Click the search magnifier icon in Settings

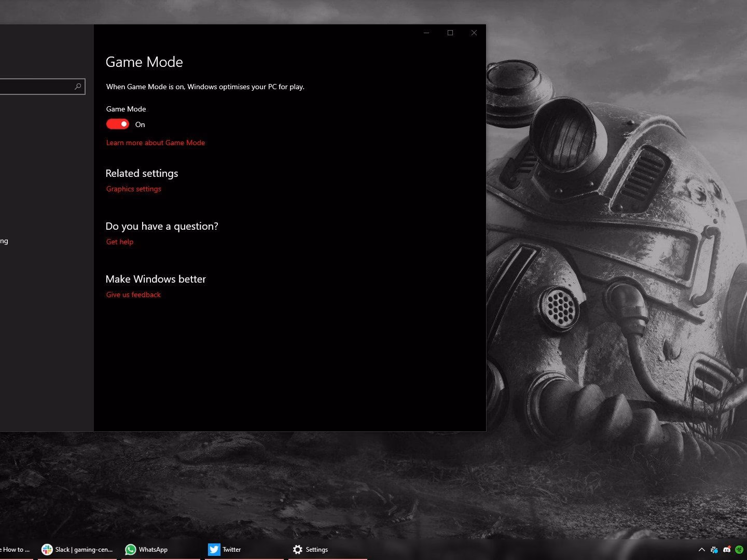pyautogui.click(x=78, y=87)
